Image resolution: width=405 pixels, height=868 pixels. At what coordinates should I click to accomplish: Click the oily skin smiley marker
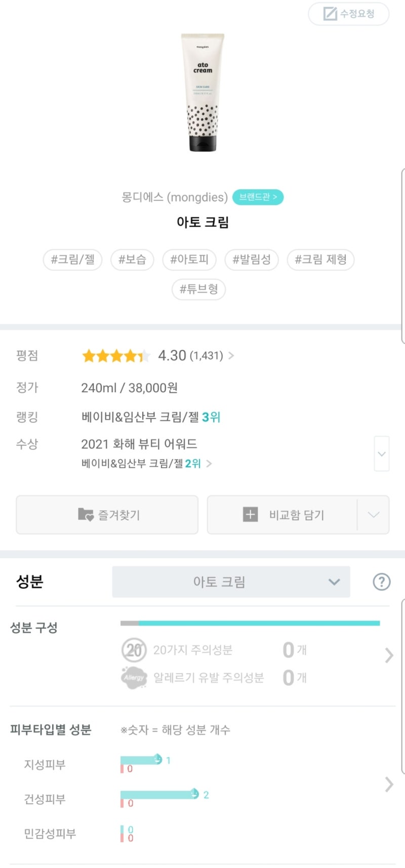click(157, 759)
